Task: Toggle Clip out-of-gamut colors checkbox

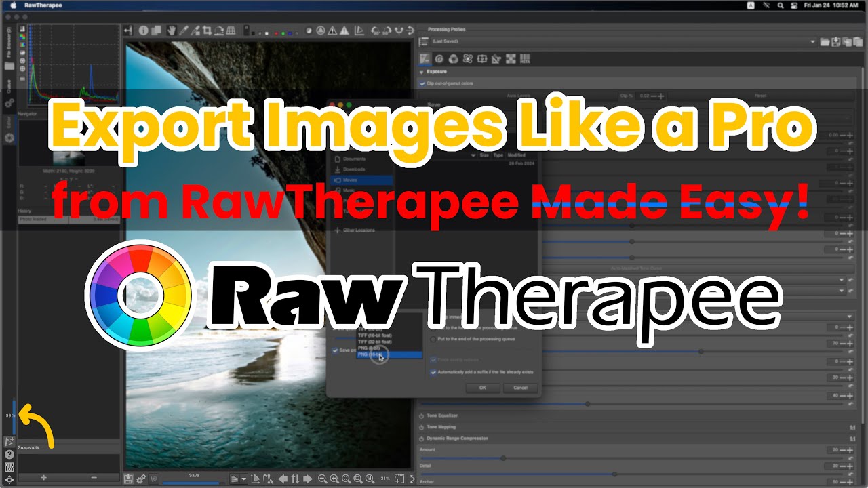Action: (x=422, y=83)
